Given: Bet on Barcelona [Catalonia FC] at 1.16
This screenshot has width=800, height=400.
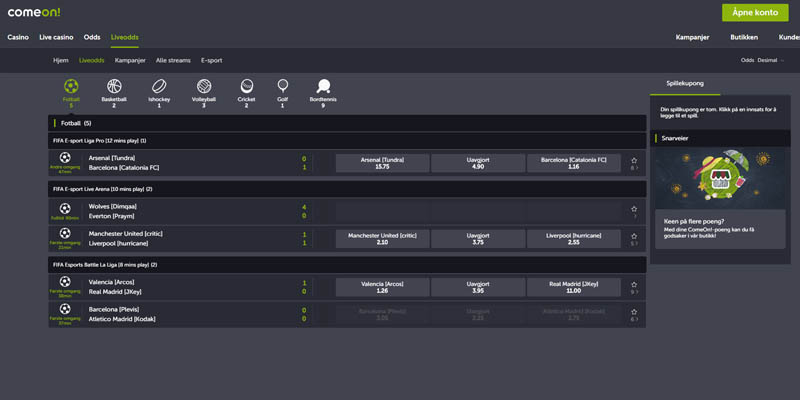Looking at the screenshot, I should (x=573, y=163).
